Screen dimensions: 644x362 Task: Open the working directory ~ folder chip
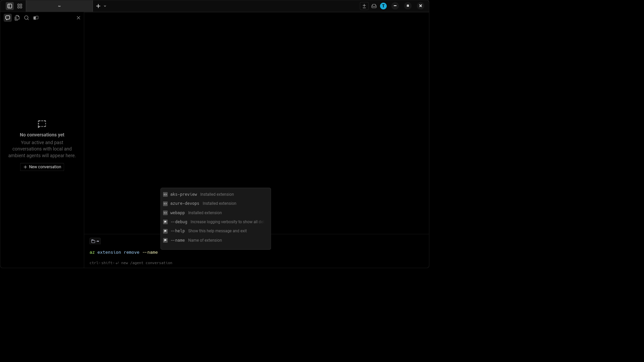coord(95,241)
